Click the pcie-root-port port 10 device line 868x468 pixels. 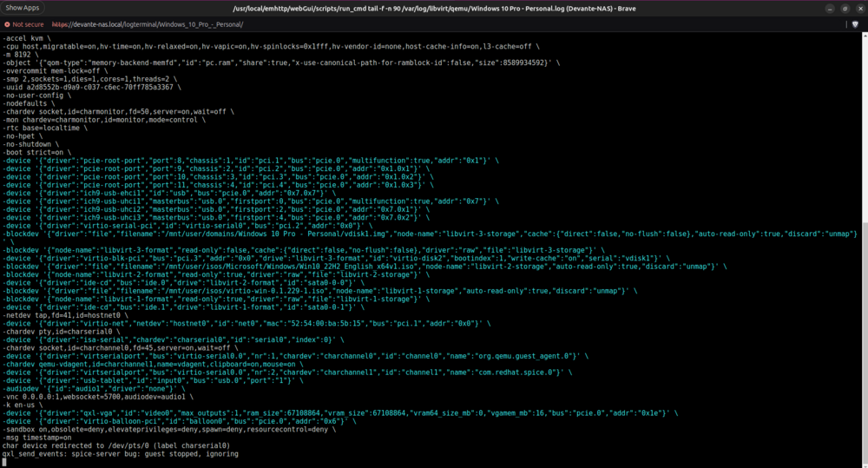pyautogui.click(x=218, y=176)
